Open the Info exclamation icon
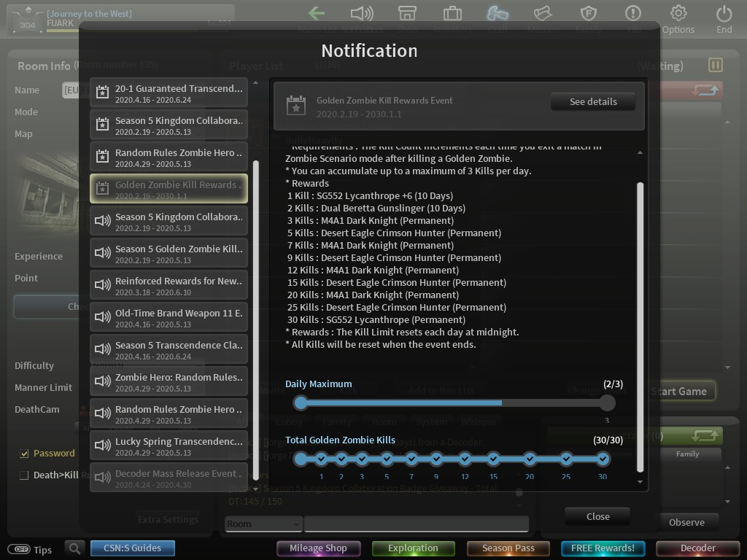This screenshot has width=747, height=560. (x=632, y=13)
